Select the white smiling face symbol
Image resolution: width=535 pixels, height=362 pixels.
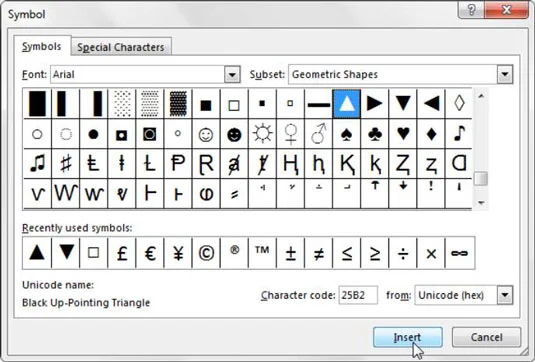tap(206, 134)
